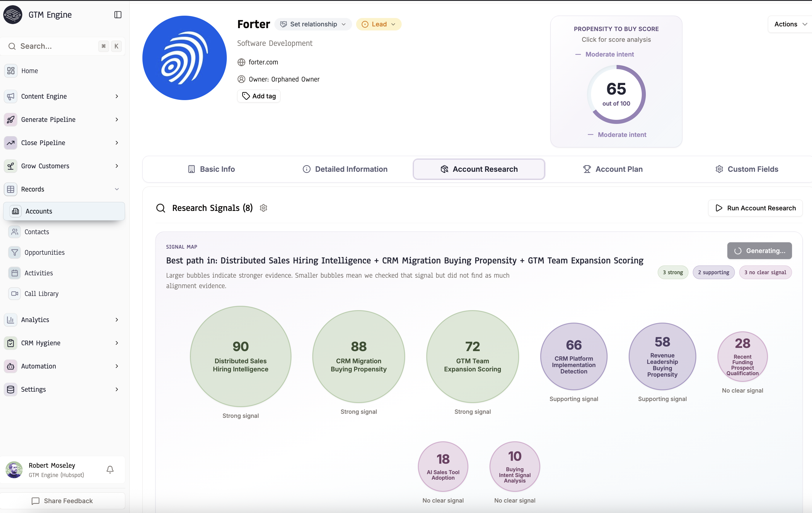The width and height of the screenshot is (812, 513).
Task: Click the 2 supporting filter pill
Action: click(713, 272)
